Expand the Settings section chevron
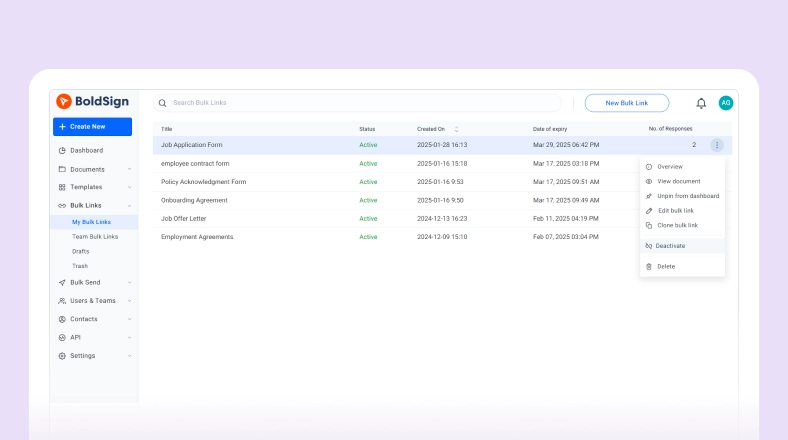This screenshot has height=440, width=788. (x=129, y=356)
